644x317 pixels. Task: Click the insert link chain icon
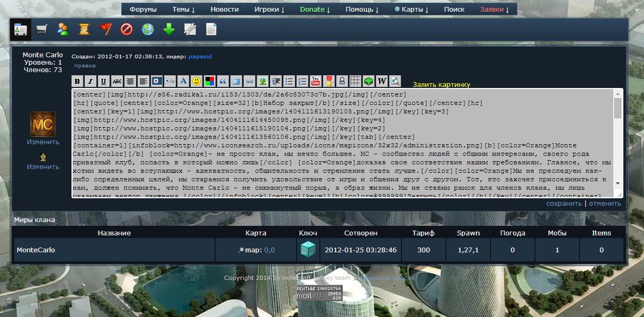(249, 81)
